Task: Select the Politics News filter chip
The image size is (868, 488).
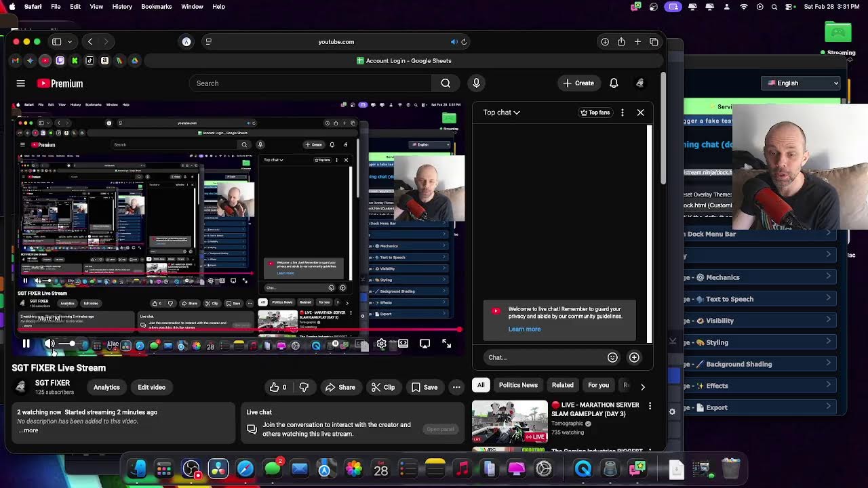Action: click(518, 385)
